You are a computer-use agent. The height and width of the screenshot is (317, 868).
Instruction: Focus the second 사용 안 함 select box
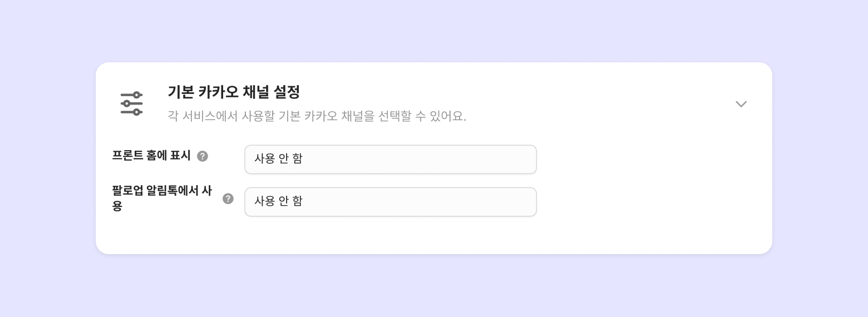391,202
